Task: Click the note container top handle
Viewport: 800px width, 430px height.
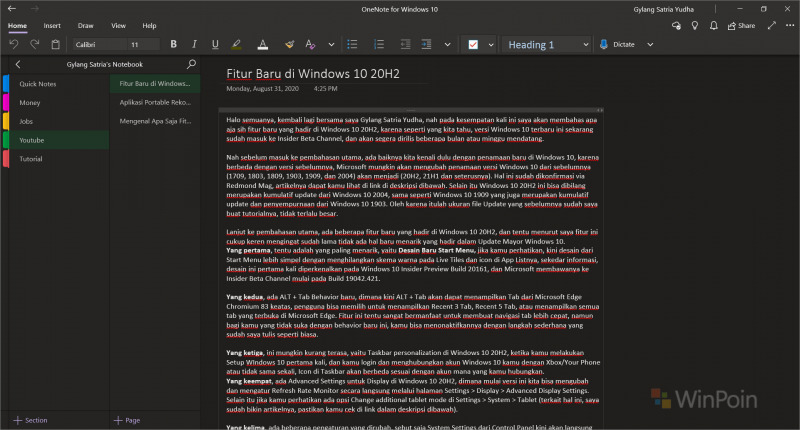Action: coord(411,110)
